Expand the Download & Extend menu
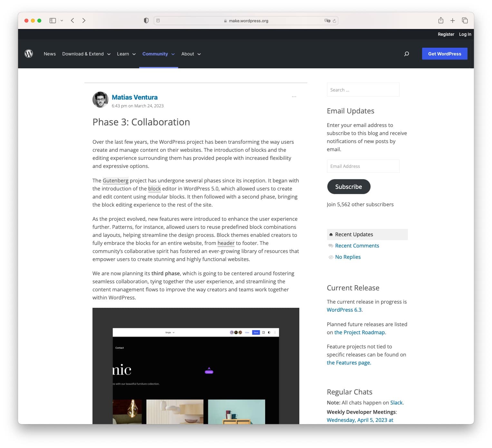The image size is (492, 448). (x=86, y=54)
